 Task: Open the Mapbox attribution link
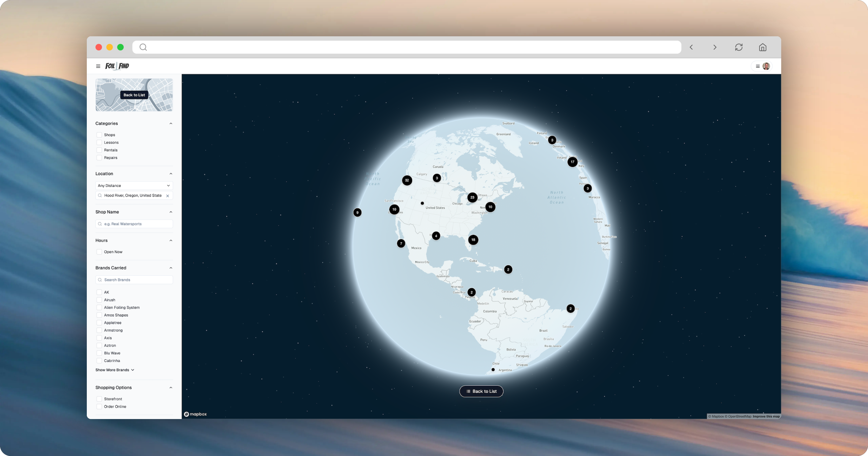point(715,416)
